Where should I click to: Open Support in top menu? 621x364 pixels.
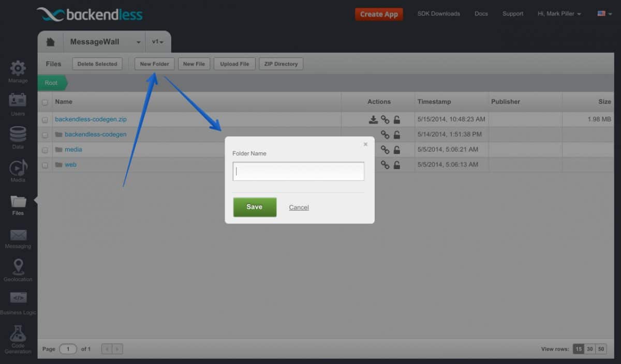(x=513, y=13)
